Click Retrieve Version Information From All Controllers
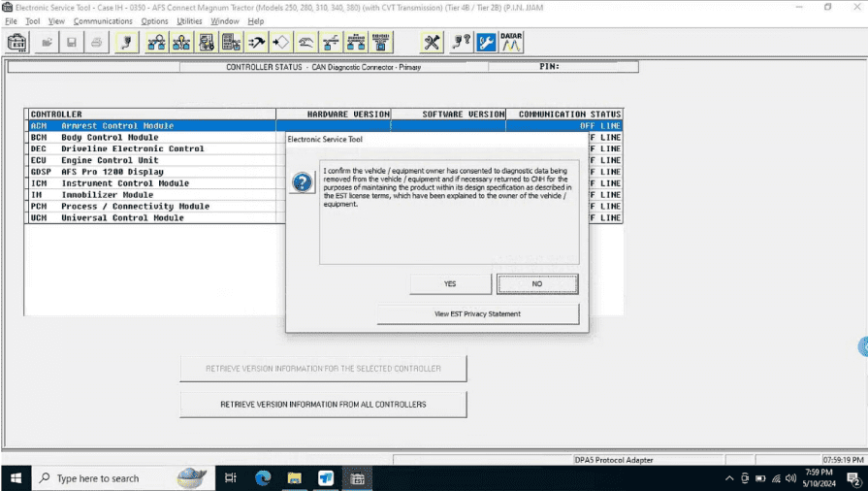868x491 pixels. [323, 404]
